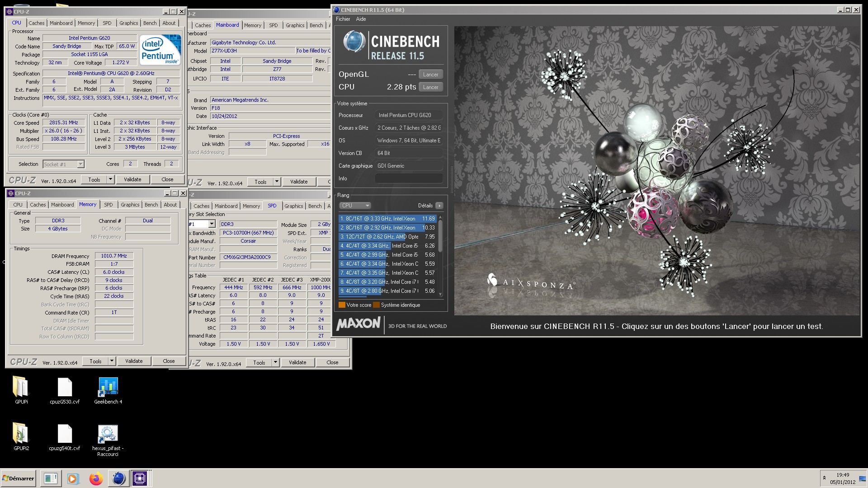Open the Démarrer start menu

pos(19,479)
